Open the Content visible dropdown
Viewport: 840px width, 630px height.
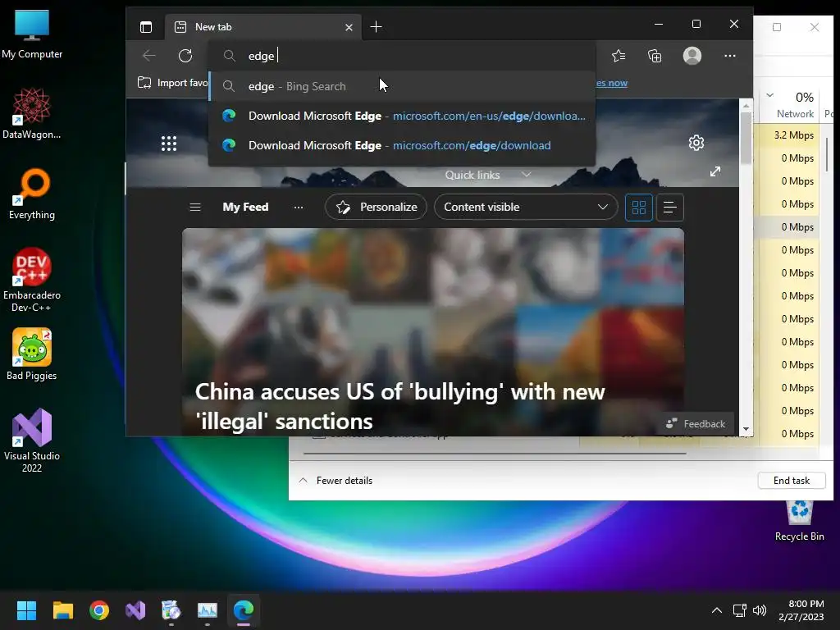point(526,207)
